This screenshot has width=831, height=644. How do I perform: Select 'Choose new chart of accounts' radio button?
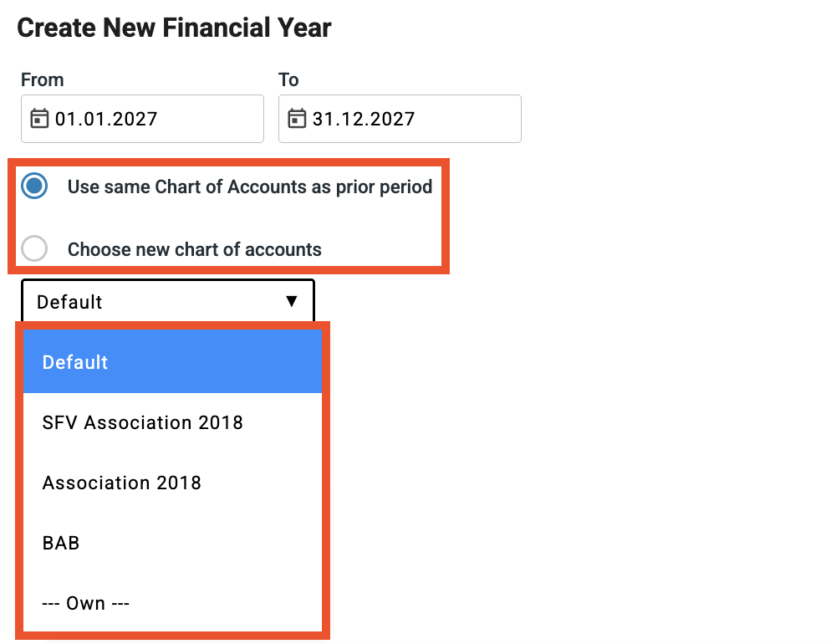point(34,249)
